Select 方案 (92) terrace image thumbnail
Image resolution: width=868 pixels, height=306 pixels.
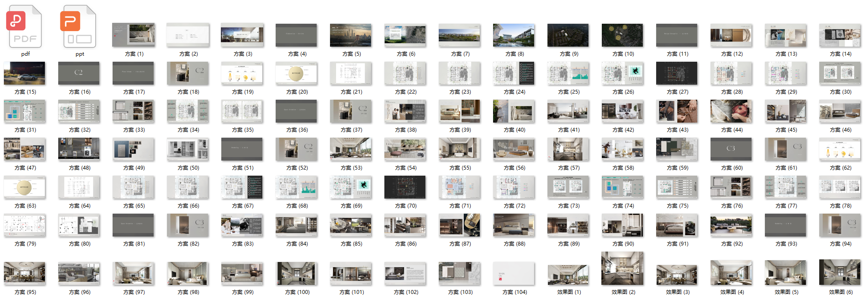[731, 225]
